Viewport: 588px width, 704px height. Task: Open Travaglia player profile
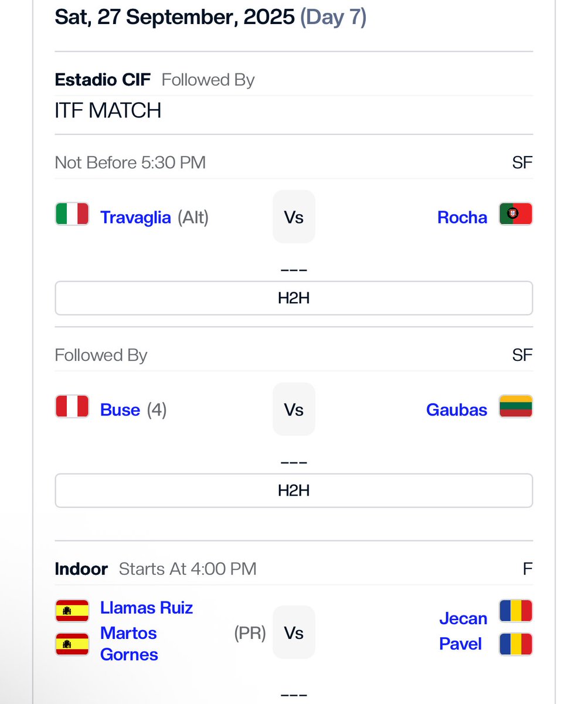[135, 217]
